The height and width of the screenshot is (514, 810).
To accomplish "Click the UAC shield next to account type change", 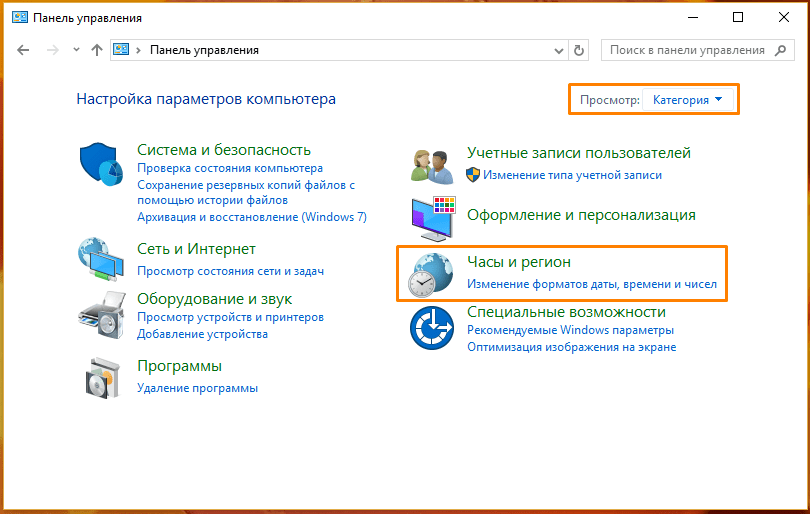I will (x=473, y=175).
